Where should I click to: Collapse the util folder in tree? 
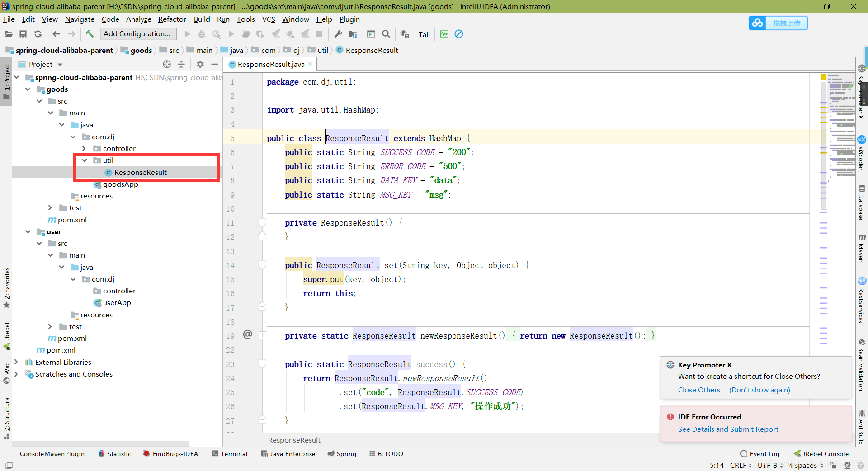[x=84, y=160]
